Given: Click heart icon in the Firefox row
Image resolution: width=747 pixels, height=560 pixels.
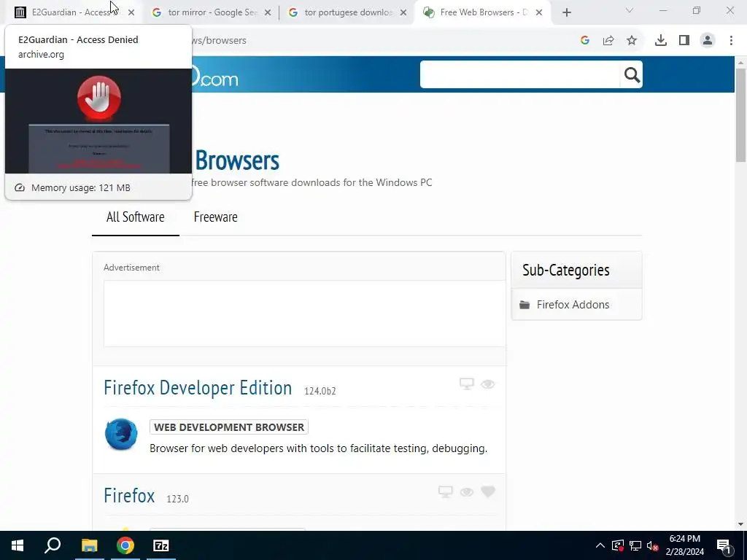Looking at the screenshot, I should [488, 491].
